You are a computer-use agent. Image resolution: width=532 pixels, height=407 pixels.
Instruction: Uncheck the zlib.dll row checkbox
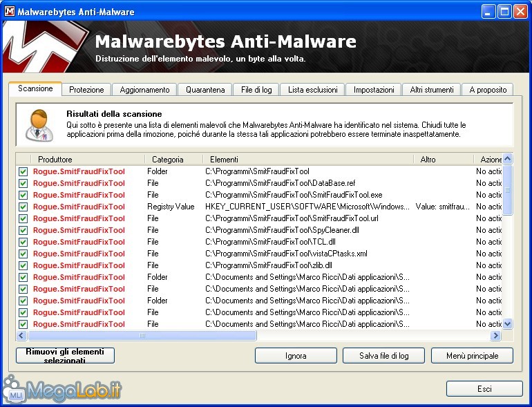tap(23, 265)
